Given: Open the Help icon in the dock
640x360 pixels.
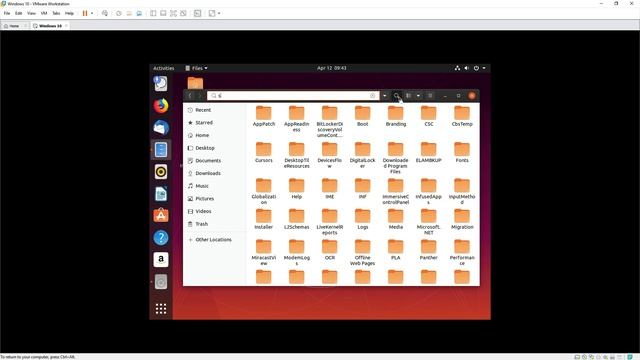Looking at the screenshot, I should point(161,238).
